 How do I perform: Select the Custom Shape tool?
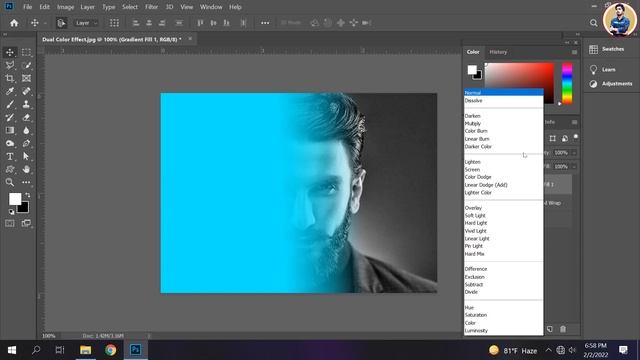click(x=10, y=169)
